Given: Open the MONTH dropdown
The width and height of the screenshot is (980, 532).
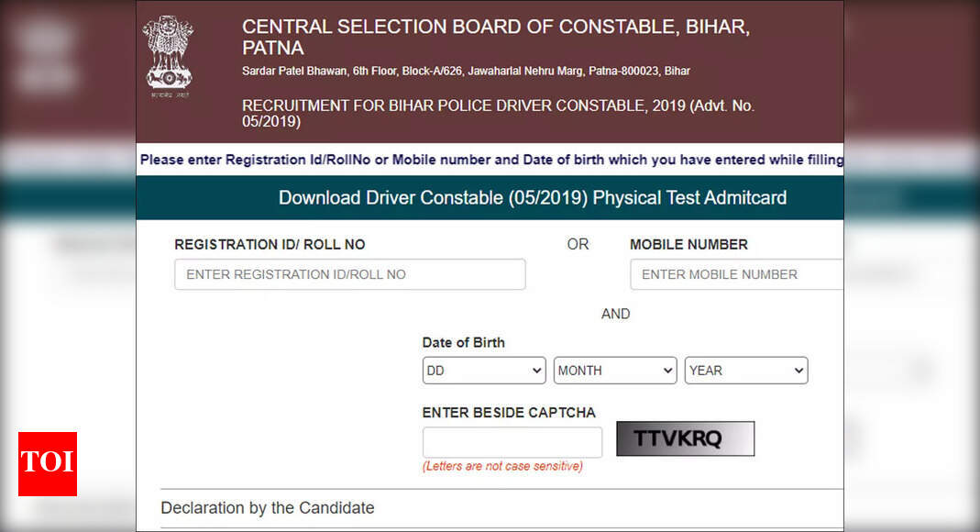Looking at the screenshot, I should [x=615, y=371].
